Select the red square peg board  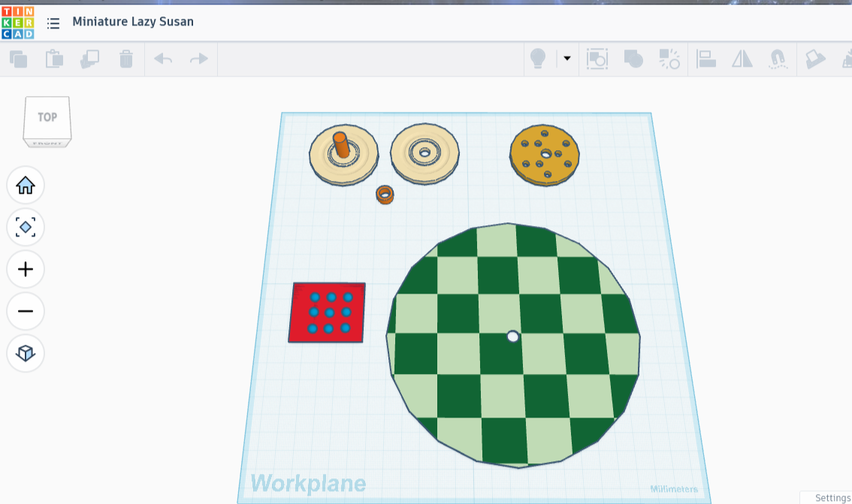[x=327, y=312]
